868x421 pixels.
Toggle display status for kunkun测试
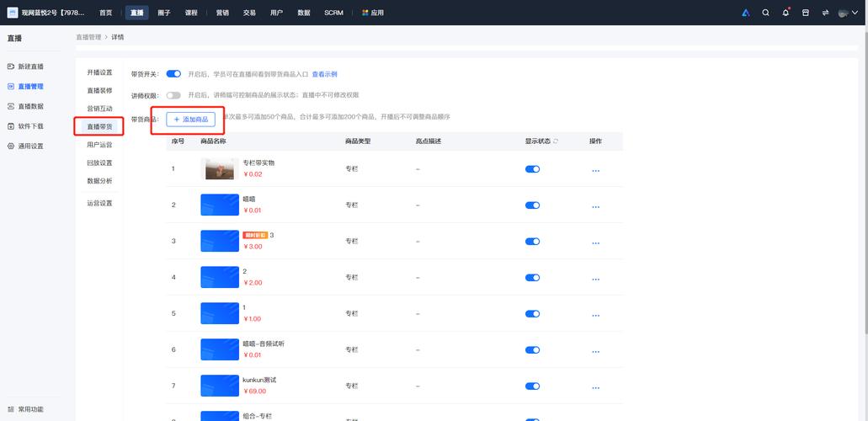[x=533, y=386]
